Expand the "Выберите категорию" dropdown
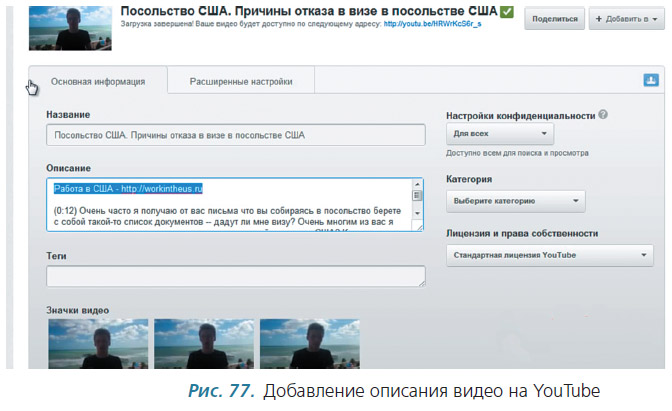 click(515, 200)
